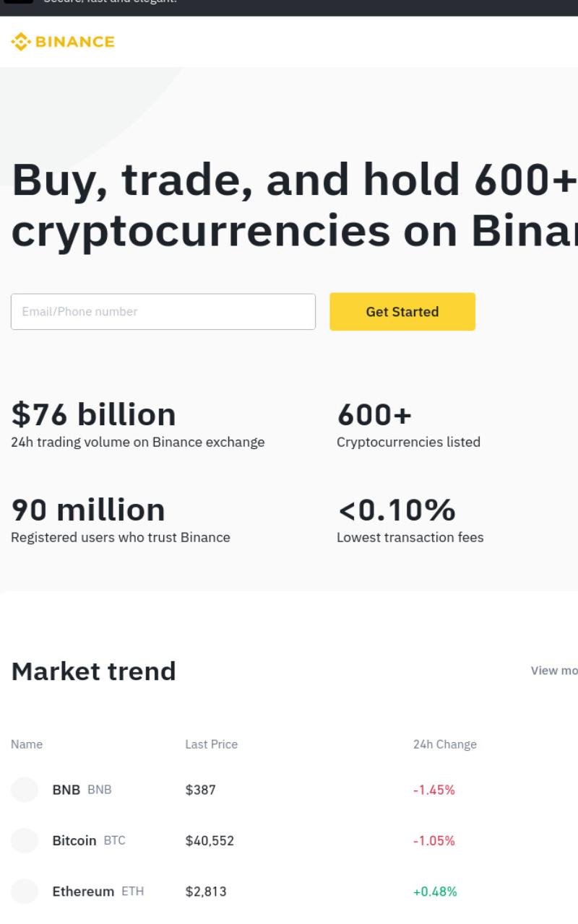
Task: Click the Last Price column header
Action: click(x=211, y=744)
